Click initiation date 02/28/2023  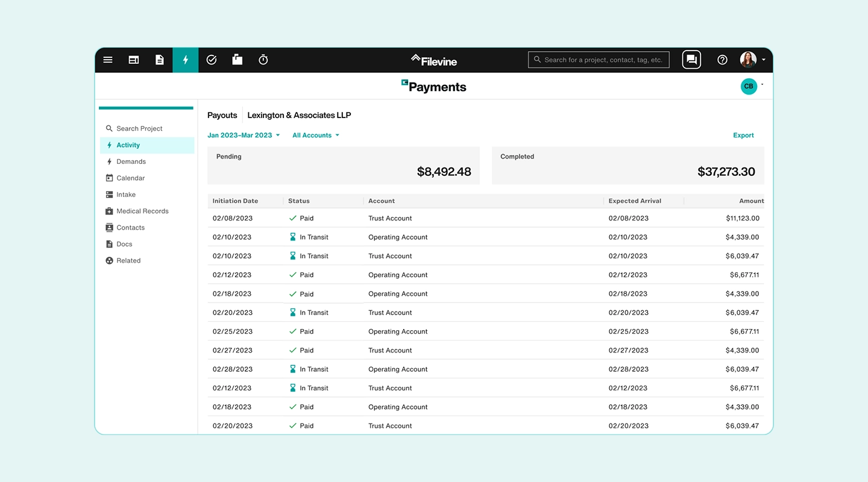[232, 369]
